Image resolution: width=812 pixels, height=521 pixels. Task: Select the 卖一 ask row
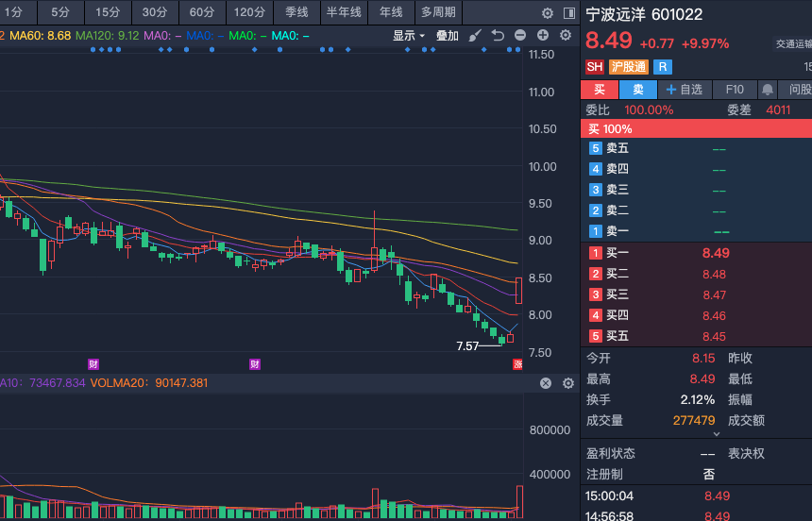click(696, 231)
